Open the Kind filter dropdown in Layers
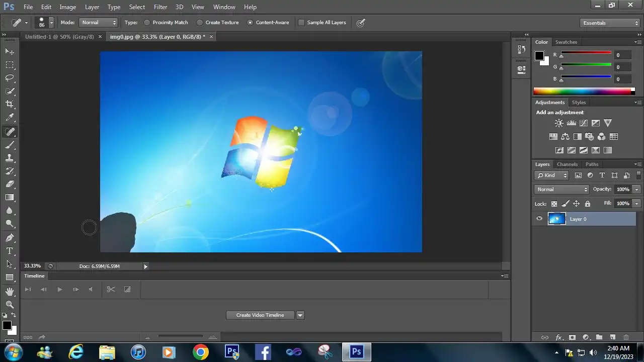Image resolution: width=644 pixels, height=362 pixels. [551, 175]
